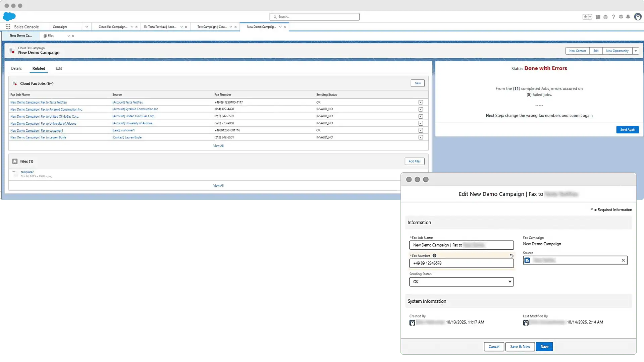
Task: Open Fax to Pyramid Construction Inc job link
Action: tap(46, 110)
